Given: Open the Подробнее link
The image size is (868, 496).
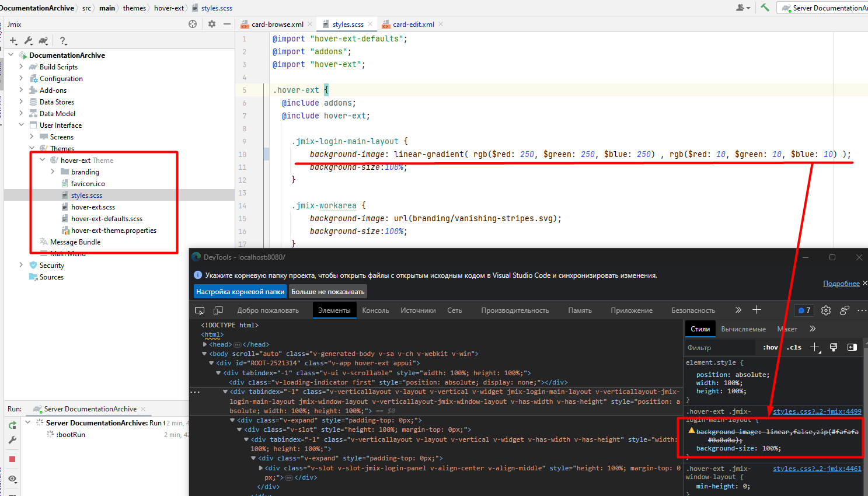Looking at the screenshot, I should pos(841,284).
